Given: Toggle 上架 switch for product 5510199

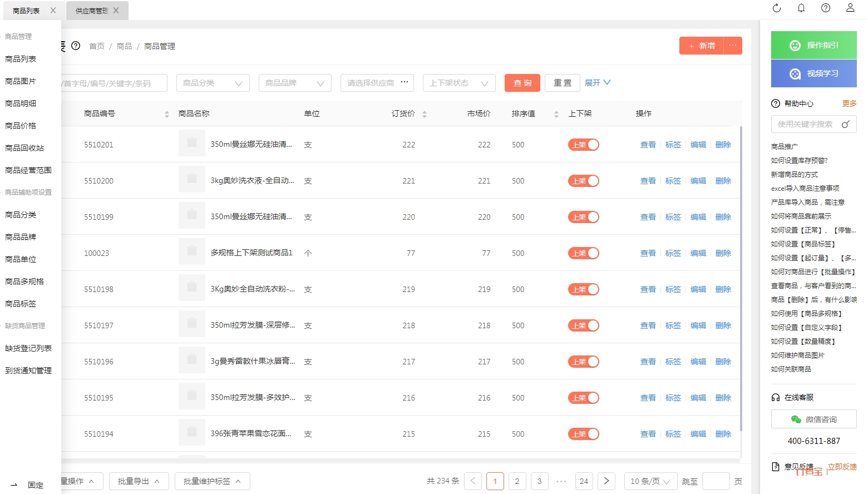Looking at the screenshot, I should click(583, 217).
